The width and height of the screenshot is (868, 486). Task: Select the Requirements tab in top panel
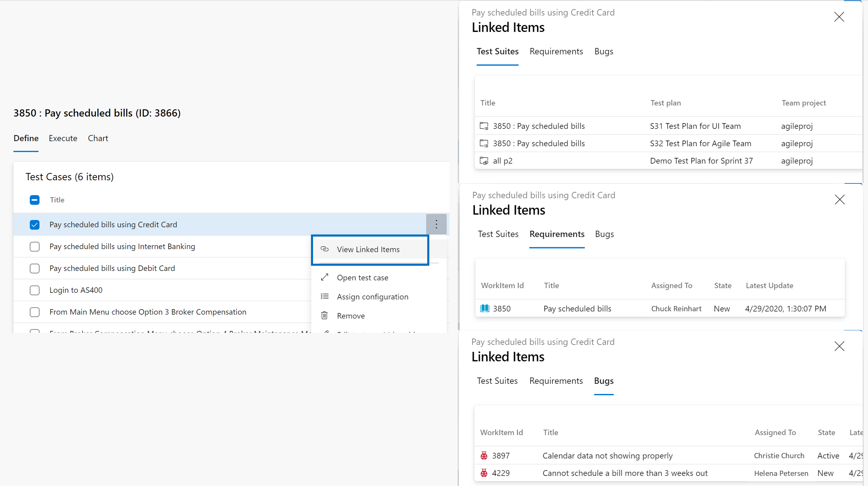click(x=556, y=51)
